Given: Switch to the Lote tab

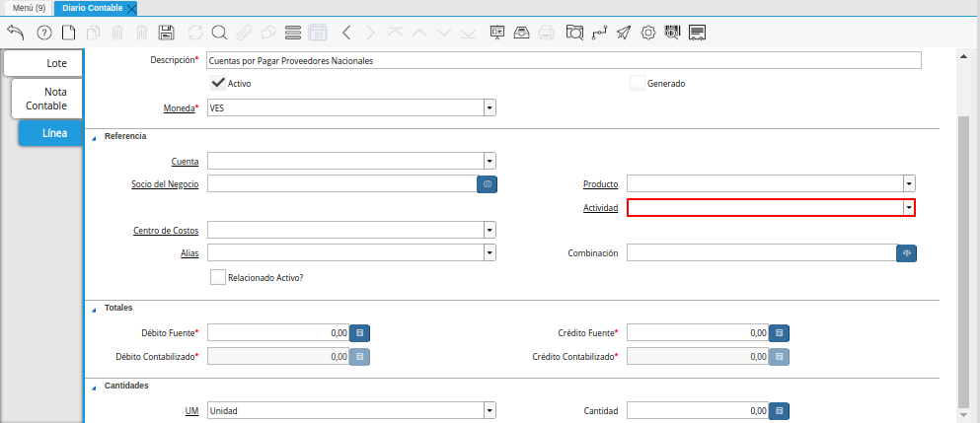Looking at the screenshot, I should pyautogui.click(x=43, y=63).
